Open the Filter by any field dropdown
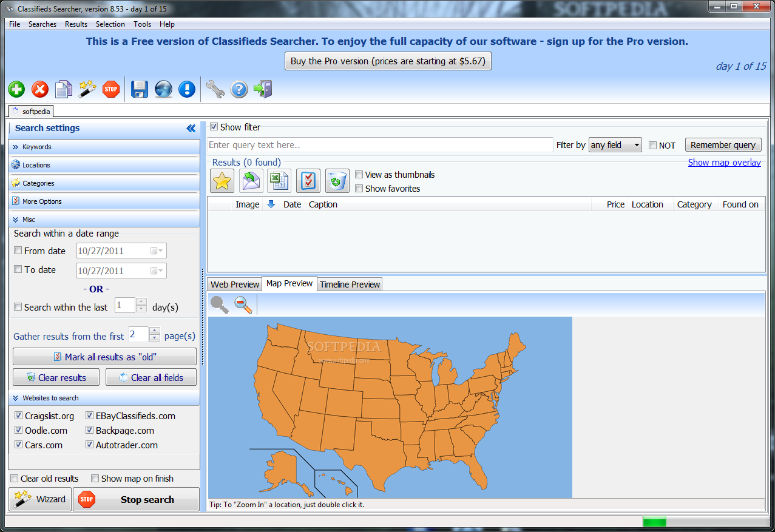Viewport: 775px width, 532px height. point(615,145)
